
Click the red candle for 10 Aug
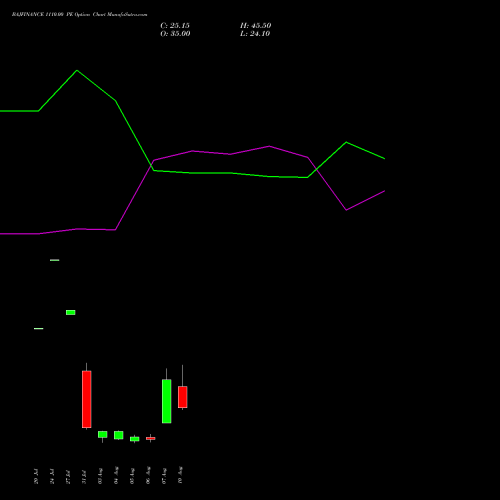point(183,397)
